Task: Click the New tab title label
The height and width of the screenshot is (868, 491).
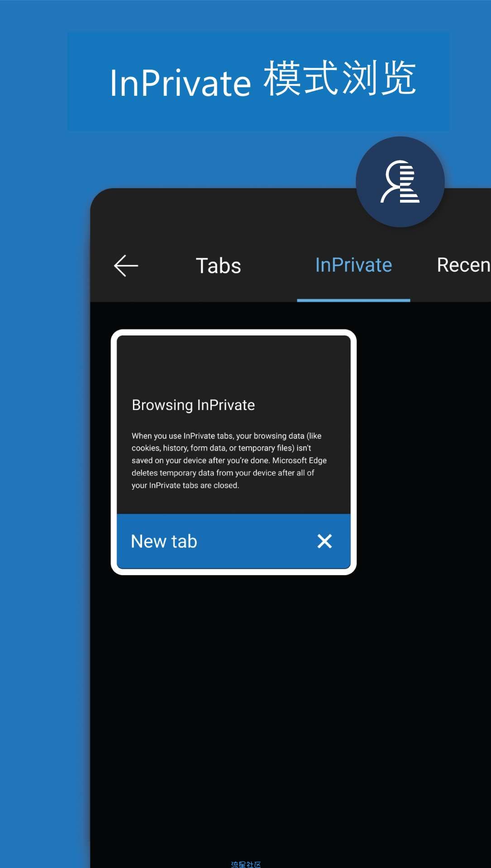Action: 164,541
